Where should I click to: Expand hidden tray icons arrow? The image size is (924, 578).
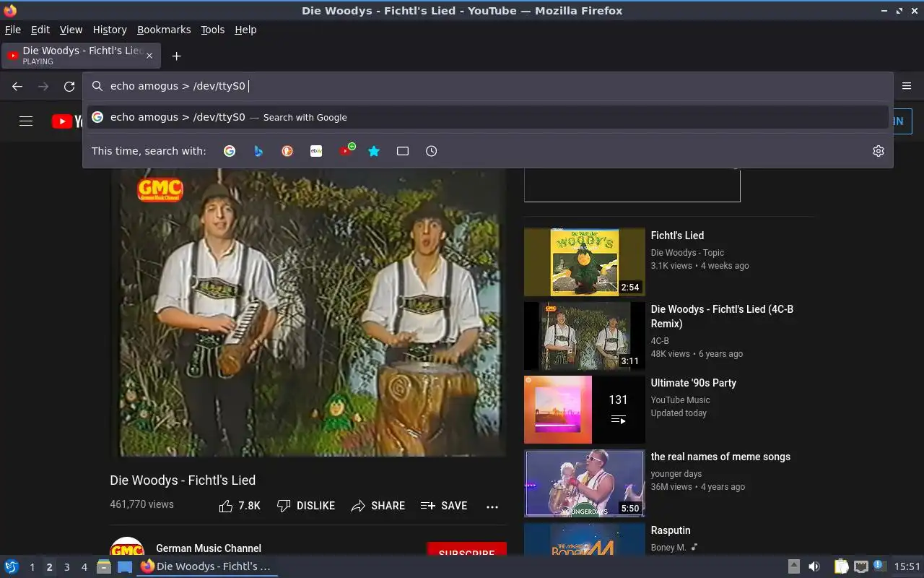793,566
